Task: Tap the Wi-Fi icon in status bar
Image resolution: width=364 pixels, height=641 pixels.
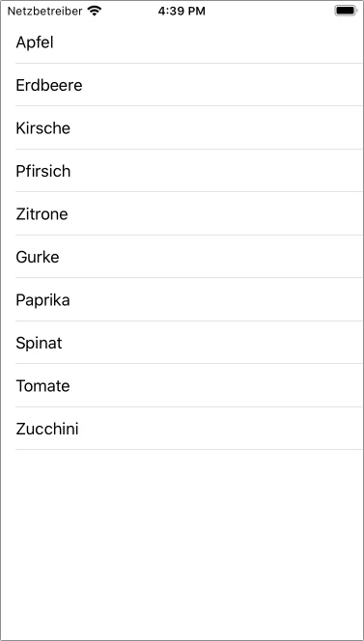Action: [95, 12]
